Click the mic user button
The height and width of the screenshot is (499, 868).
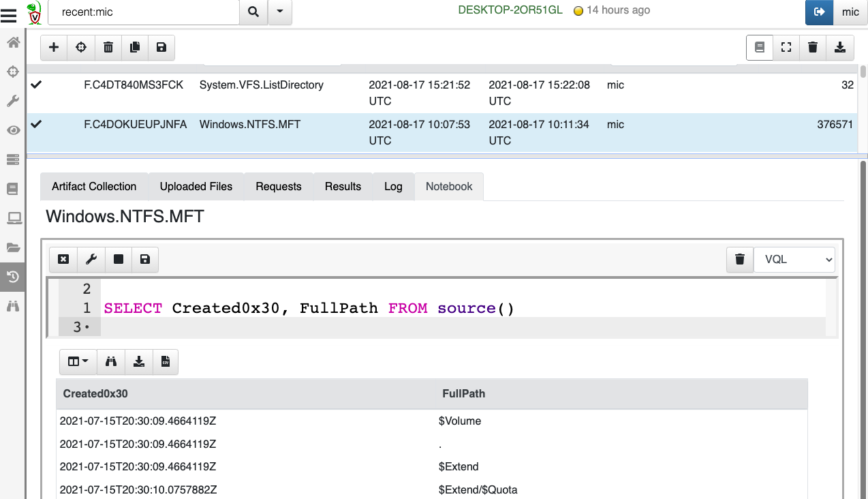[x=850, y=12]
